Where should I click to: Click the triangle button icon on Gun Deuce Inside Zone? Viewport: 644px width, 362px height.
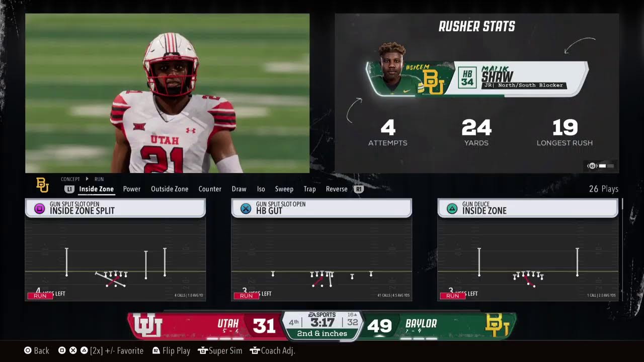[x=452, y=208]
